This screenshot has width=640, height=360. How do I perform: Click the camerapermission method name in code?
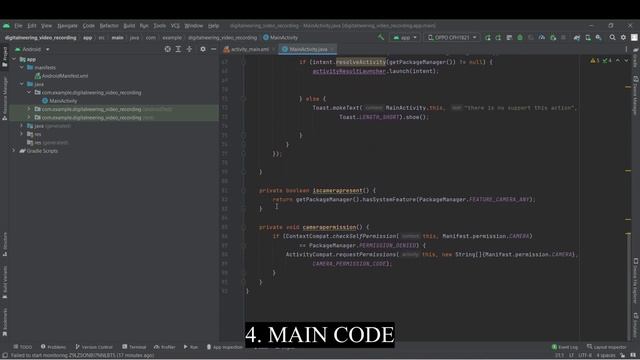pos(329,227)
